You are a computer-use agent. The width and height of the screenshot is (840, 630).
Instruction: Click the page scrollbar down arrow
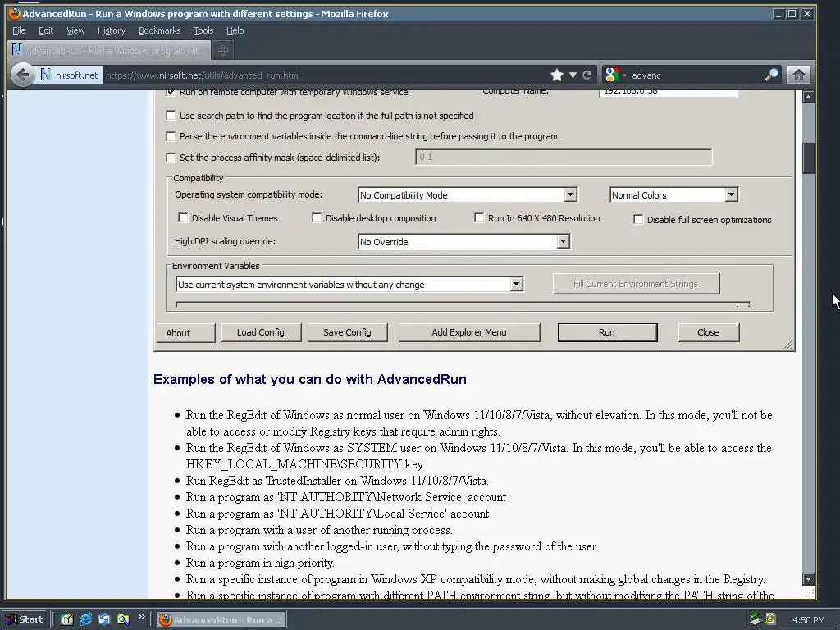point(808,579)
